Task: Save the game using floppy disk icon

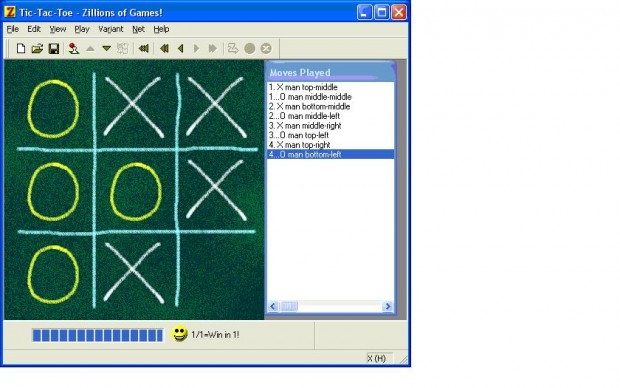Action: [x=54, y=48]
